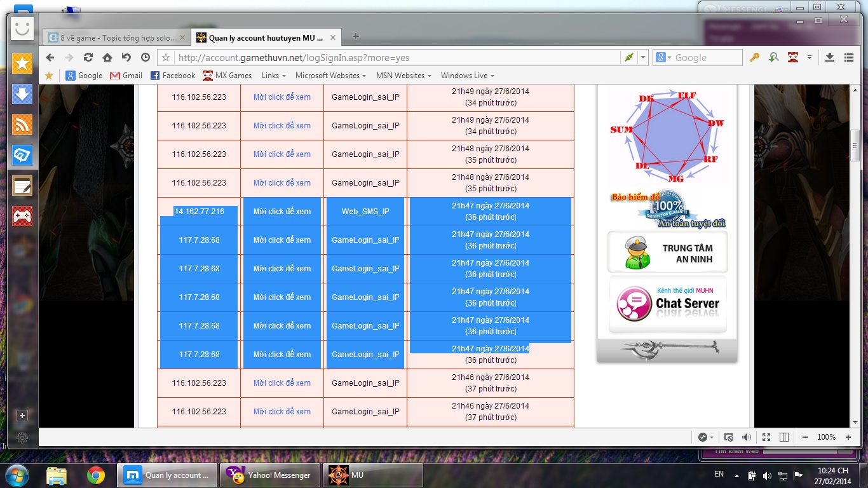This screenshot has width=868, height=488.
Task: Expand the Windows Live bookmarks folder
Action: click(x=467, y=76)
